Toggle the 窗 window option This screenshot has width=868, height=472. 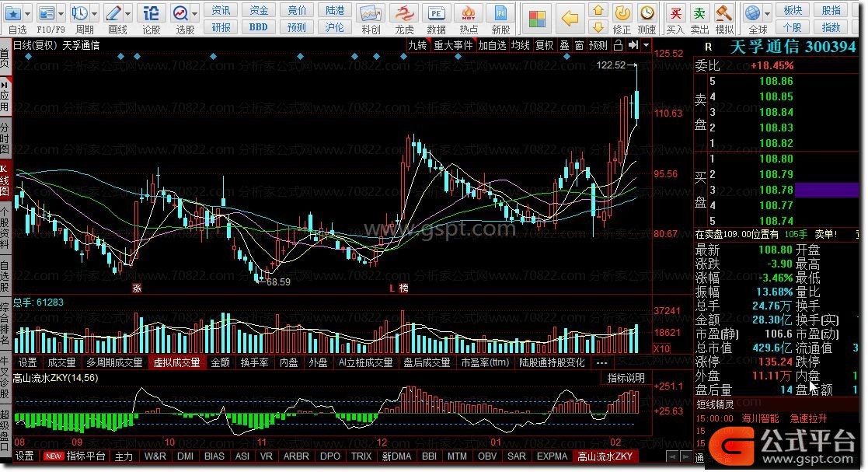click(579, 45)
